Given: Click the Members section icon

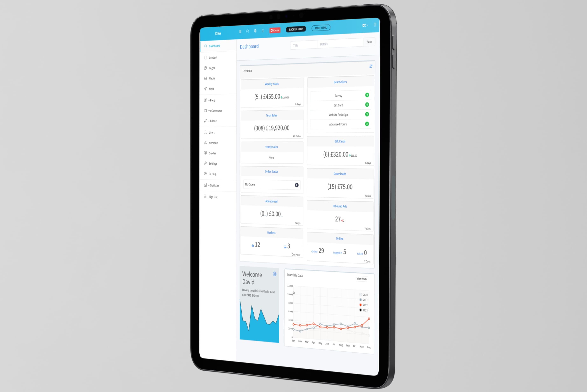Looking at the screenshot, I should (206, 143).
